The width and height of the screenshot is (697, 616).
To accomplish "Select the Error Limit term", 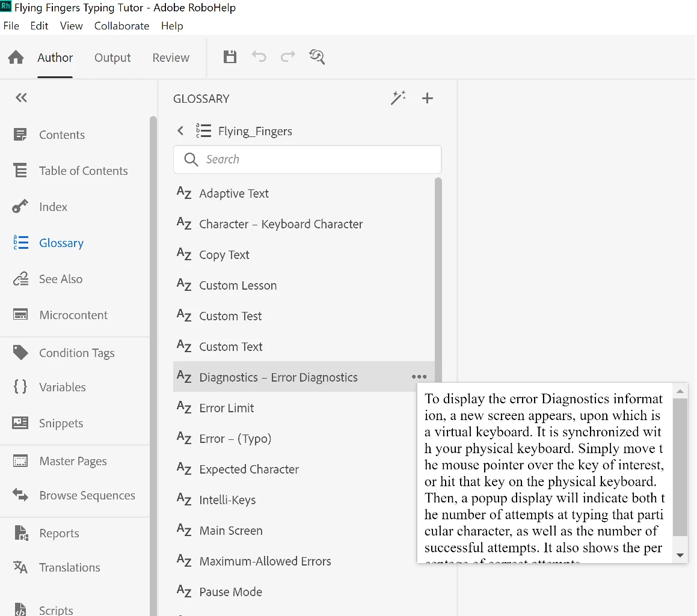I will pyautogui.click(x=295, y=407).
